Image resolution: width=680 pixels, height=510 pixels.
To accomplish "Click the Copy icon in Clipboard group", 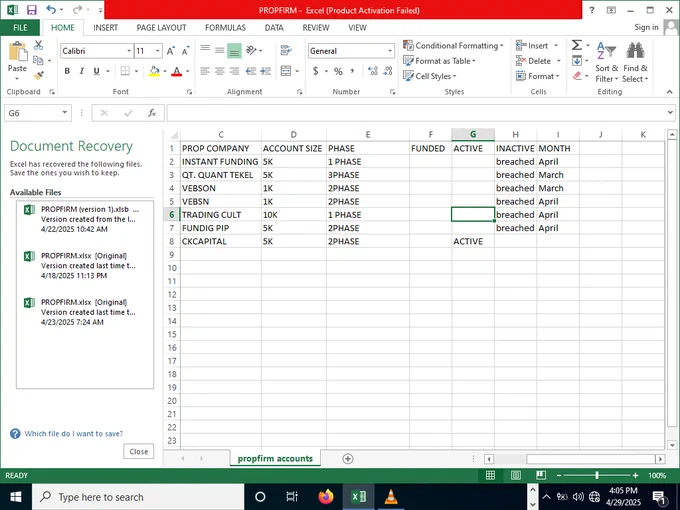I will point(39,60).
